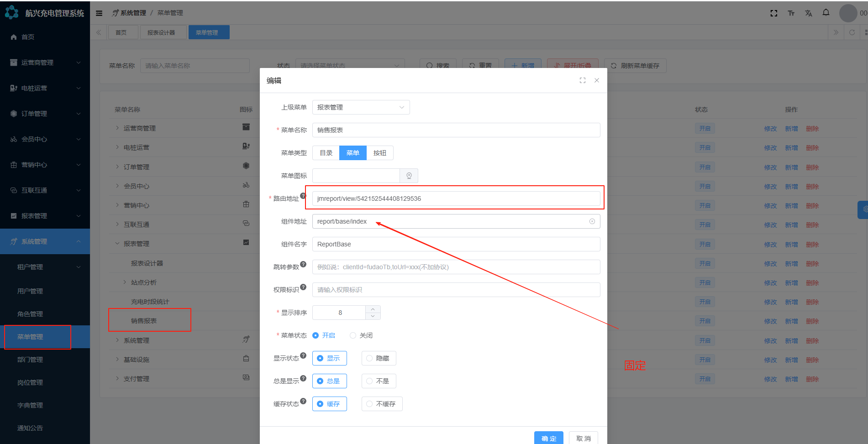The width and height of the screenshot is (868, 444).
Task: Choose the 不缓存 cache option
Action: pos(382,404)
